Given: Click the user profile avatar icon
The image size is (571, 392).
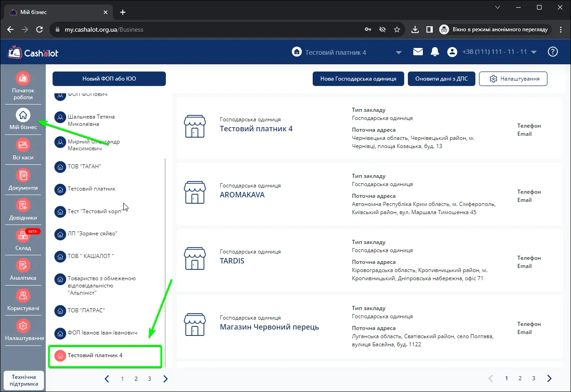Looking at the screenshot, I should click(x=452, y=52).
